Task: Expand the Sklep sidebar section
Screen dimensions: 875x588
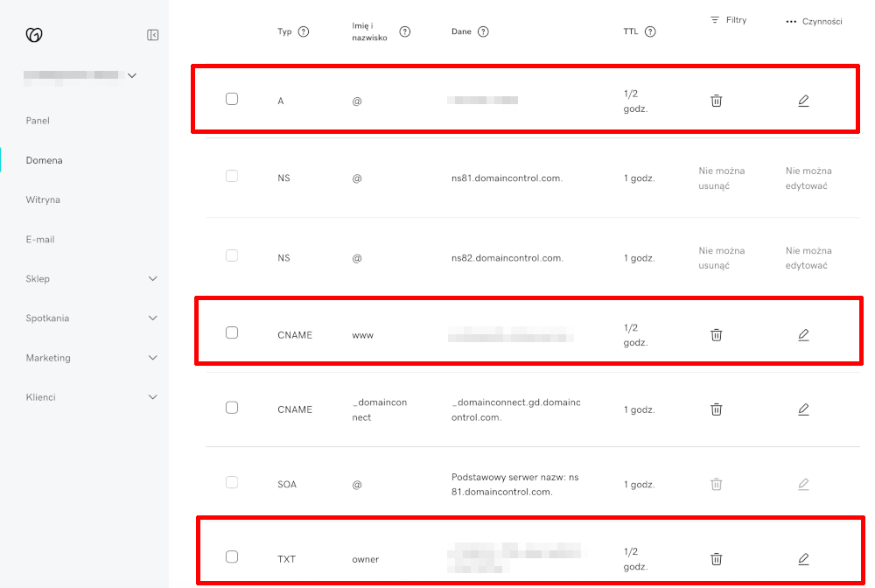Action: pyautogui.click(x=153, y=279)
